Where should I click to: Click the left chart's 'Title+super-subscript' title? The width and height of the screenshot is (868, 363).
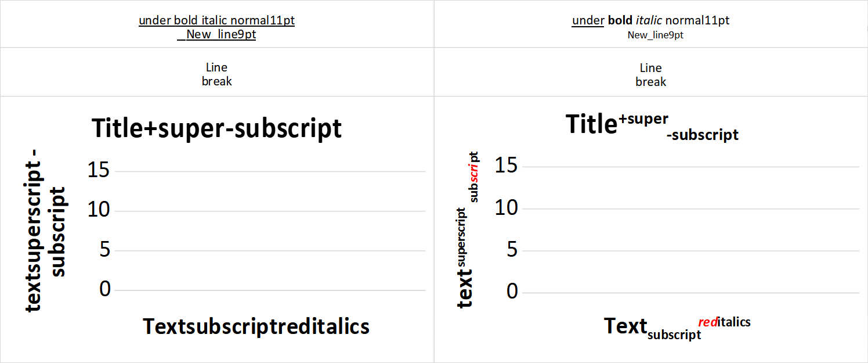[216, 128]
